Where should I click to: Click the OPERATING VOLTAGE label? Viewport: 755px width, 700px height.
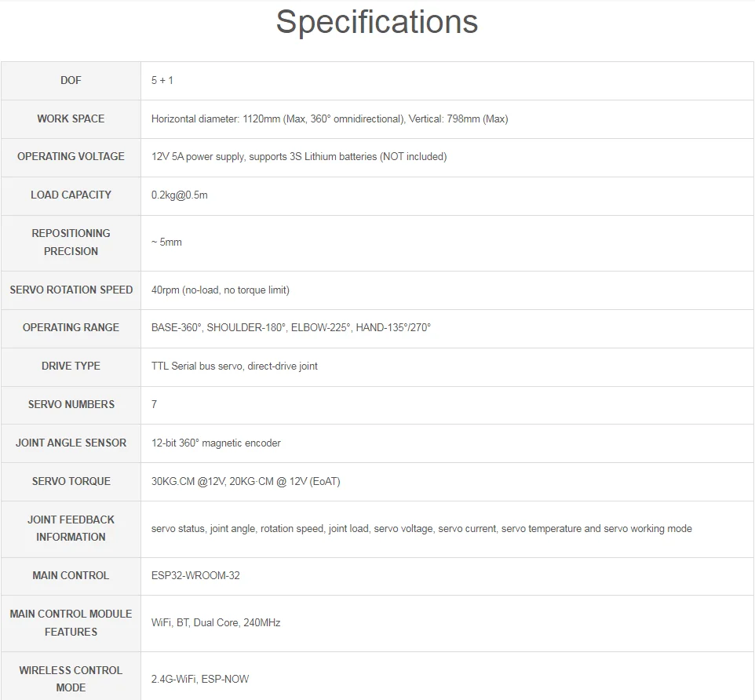tap(71, 156)
